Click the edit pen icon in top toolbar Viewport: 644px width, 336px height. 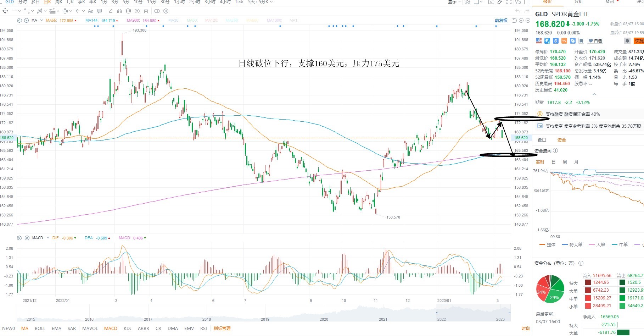coord(500,2)
